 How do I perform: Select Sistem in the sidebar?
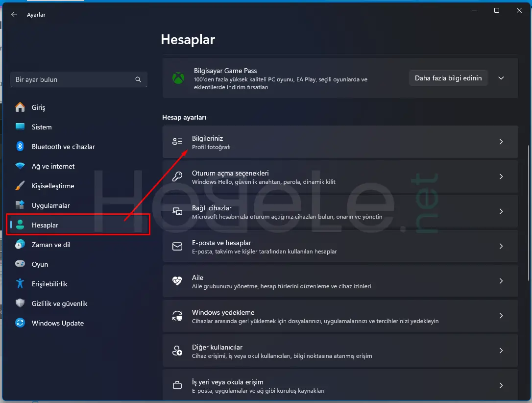click(x=78, y=127)
